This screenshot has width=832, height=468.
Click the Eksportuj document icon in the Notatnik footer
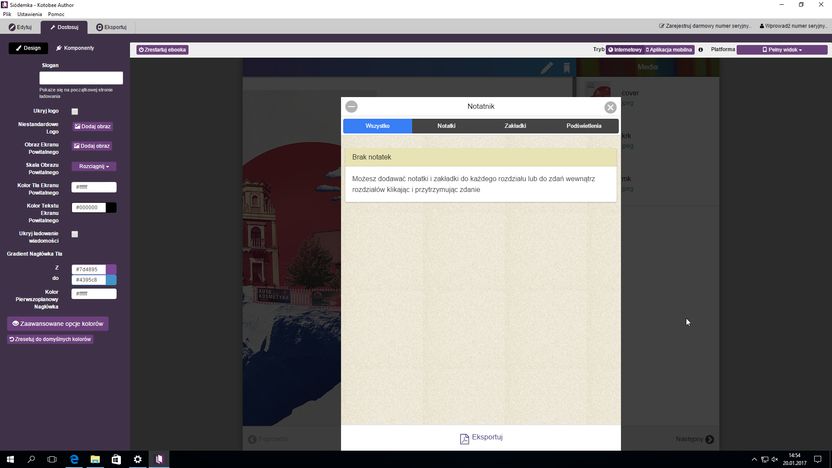coord(464,438)
